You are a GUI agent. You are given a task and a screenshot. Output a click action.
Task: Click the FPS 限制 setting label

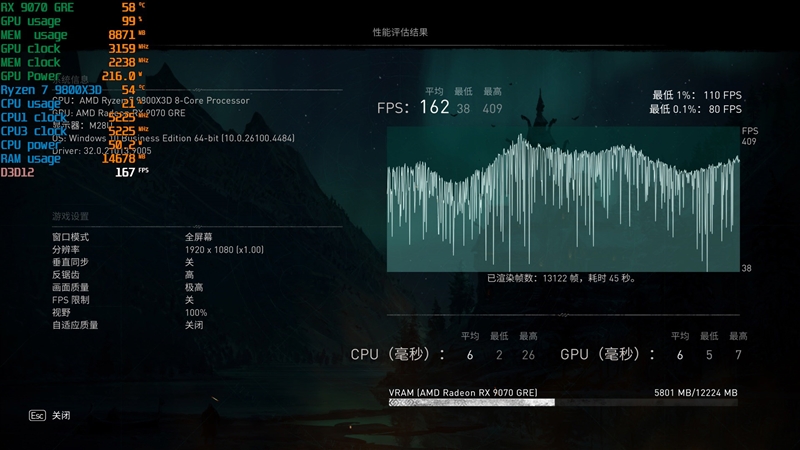[x=70, y=300]
